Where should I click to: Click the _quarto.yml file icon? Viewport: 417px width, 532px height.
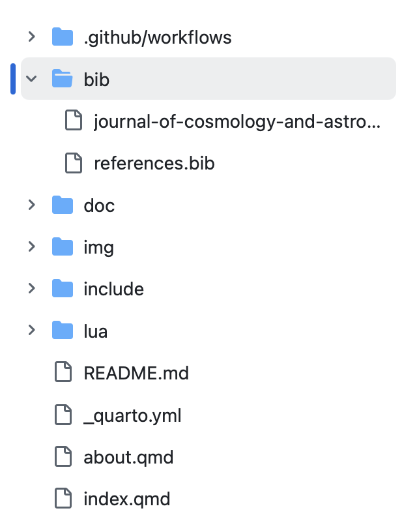63,415
